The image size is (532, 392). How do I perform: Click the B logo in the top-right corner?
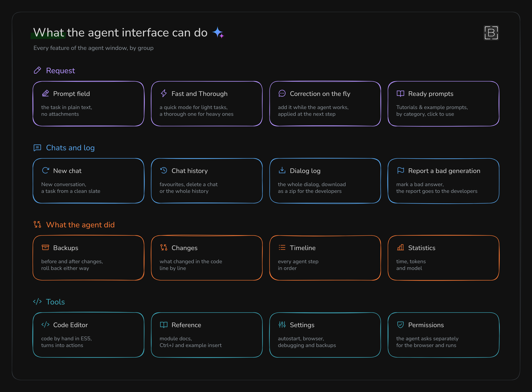491,33
